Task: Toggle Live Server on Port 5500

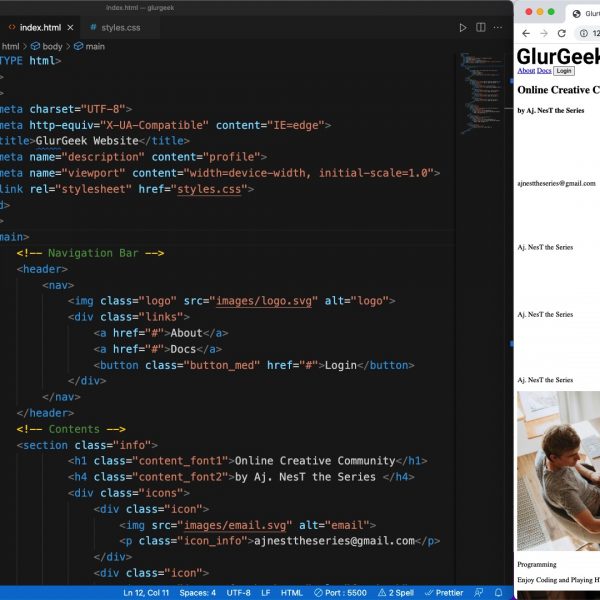Action: tap(339, 592)
